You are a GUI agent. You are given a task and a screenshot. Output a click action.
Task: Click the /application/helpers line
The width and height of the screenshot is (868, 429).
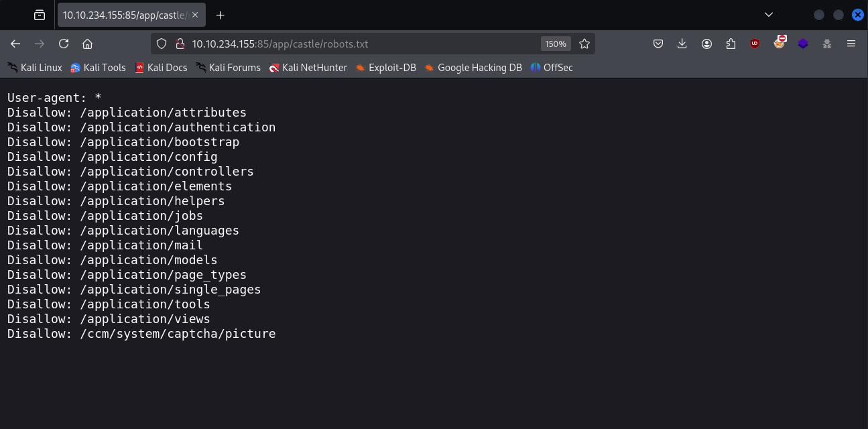(x=116, y=201)
